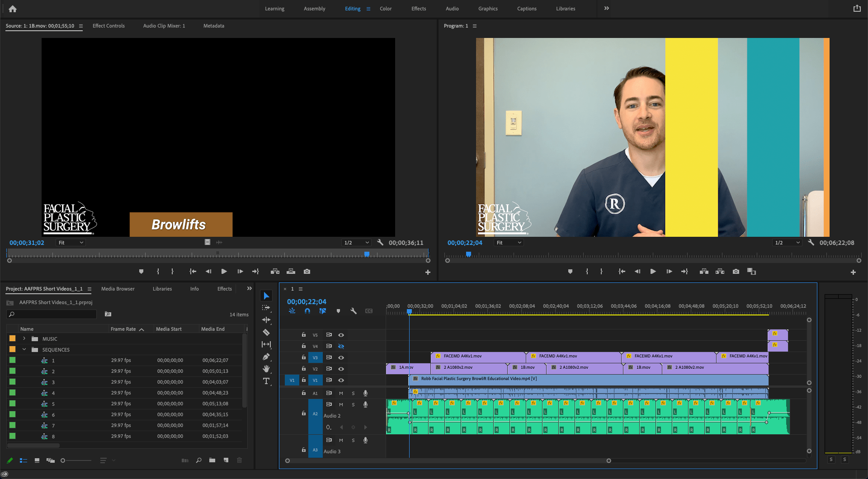This screenshot has height=479, width=868.
Task: Show hidden Project panel tabs chevron
Action: pyautogui.click(x=249, y=288)
